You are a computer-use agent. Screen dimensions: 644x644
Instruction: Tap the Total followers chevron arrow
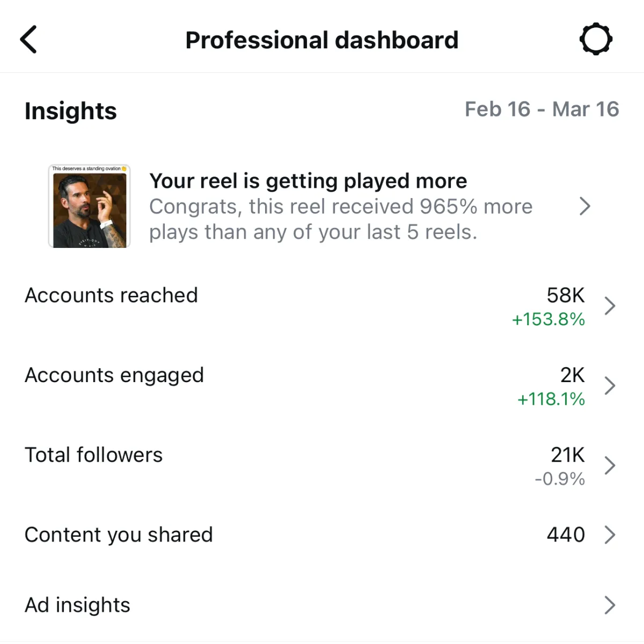[610, 465]
